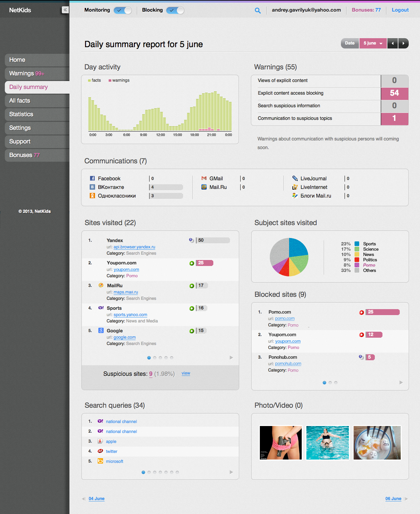Open the pool swimmer photo thumbnail
The width and height of the screenshot is (420, 514).
point(328,443)
